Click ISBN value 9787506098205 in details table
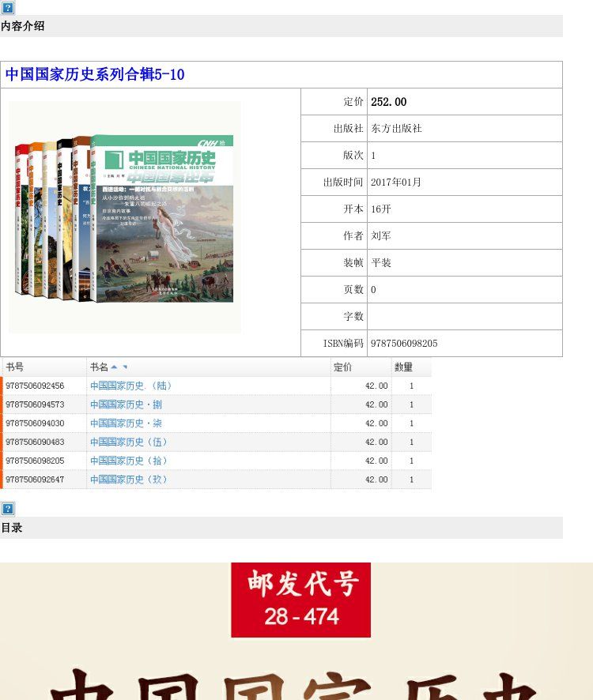The width and height of the screenshot is (593, 700). 404,344
